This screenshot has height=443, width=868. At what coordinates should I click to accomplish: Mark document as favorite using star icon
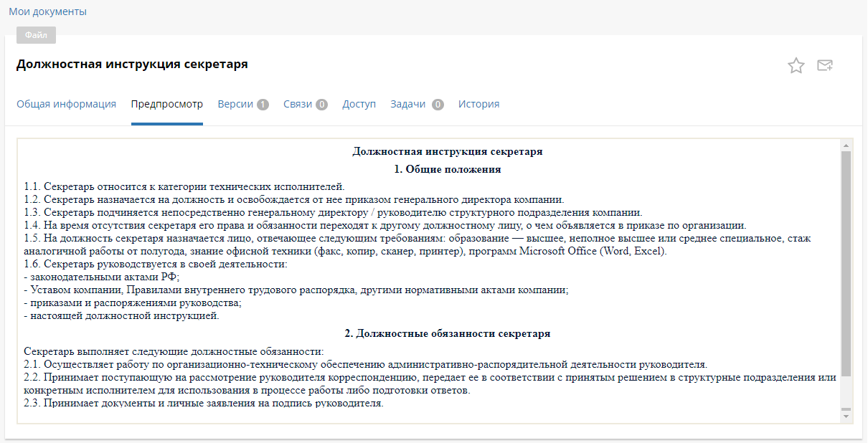coord(796,65)
